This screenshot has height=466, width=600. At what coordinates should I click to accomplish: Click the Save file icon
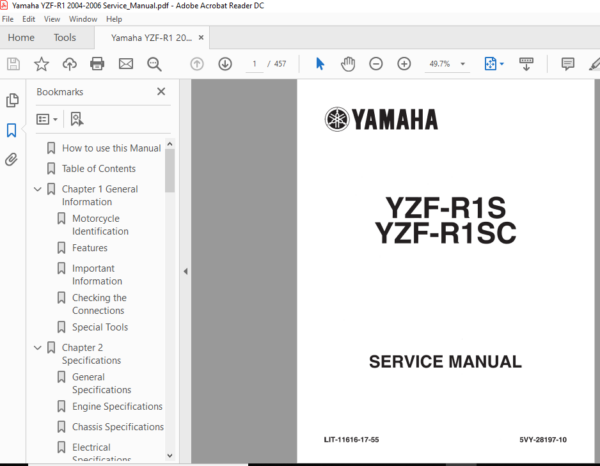click(x=13, y=64)
